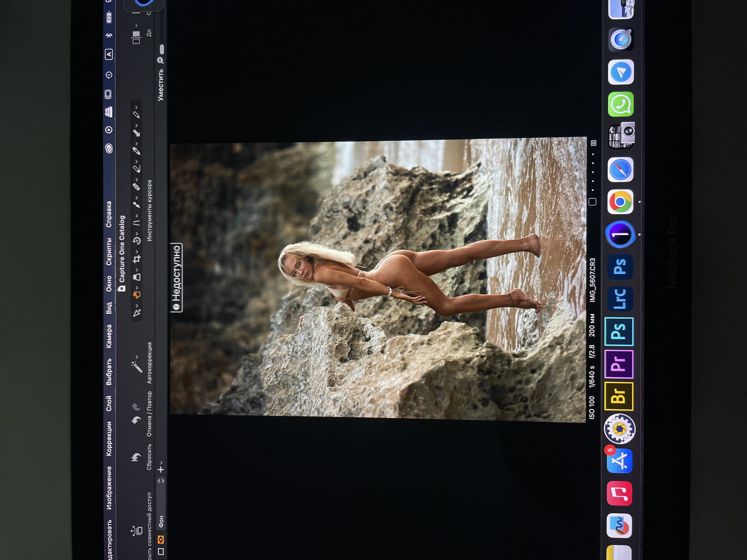Open Premiere Pro from the Dock
The image size is (747, 560).
click(x=619, y=364)
